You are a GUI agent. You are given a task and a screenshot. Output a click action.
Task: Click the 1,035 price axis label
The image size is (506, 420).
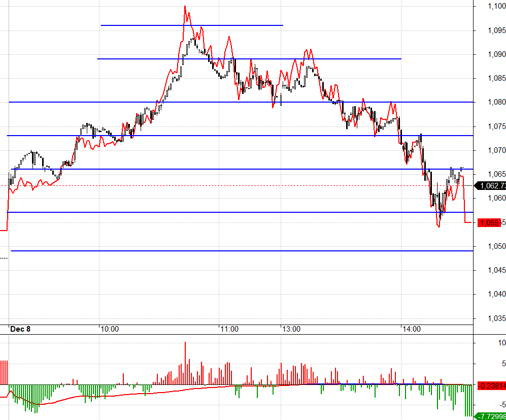[x=497, y=318]
